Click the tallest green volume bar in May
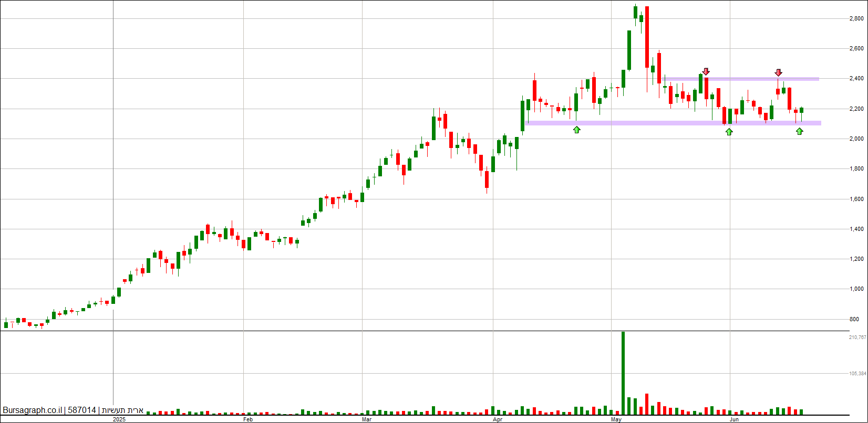 tap(623, 373)
